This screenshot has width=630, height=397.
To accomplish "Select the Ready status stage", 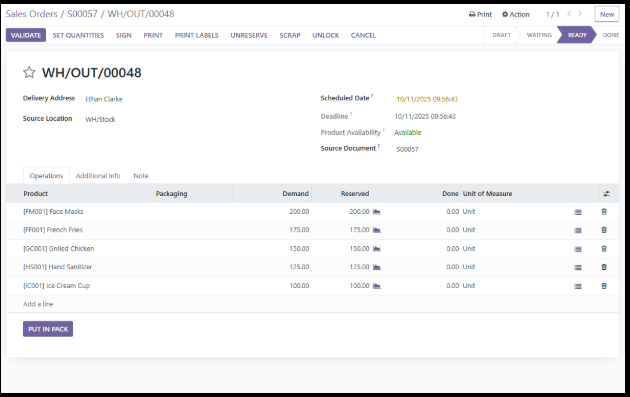I will 577,35.
